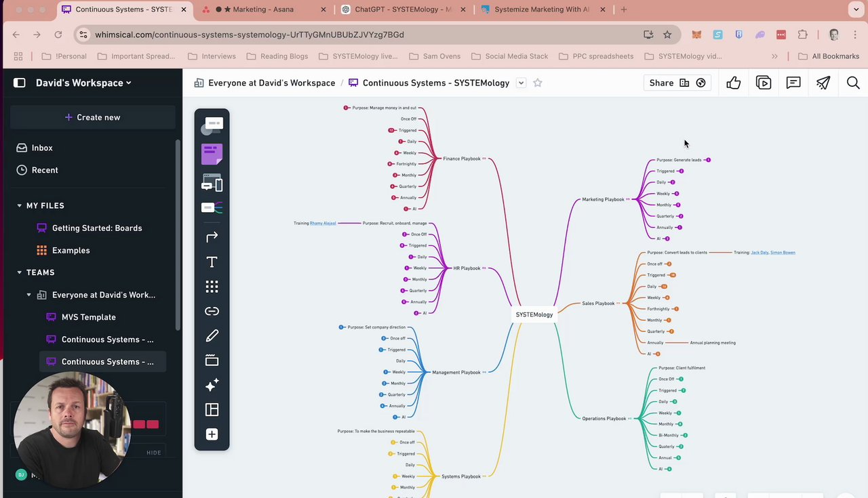Viewport: 868px width, 498px height.
Task: Open the dotted grid elements tool
Action: click(x=212, y=287)
